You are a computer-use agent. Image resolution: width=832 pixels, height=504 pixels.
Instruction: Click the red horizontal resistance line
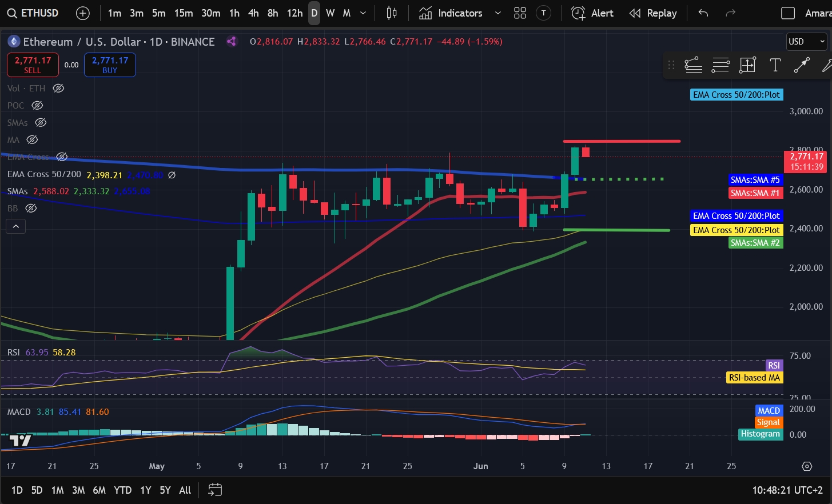point(622,141)
